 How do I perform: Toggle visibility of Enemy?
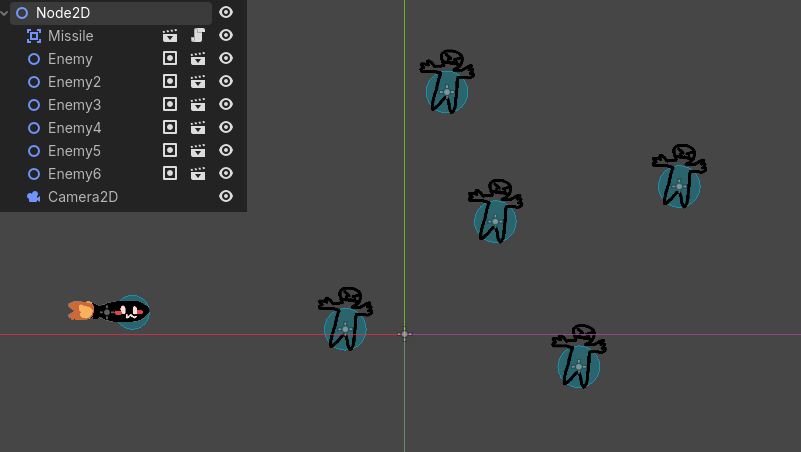point(226,58)
